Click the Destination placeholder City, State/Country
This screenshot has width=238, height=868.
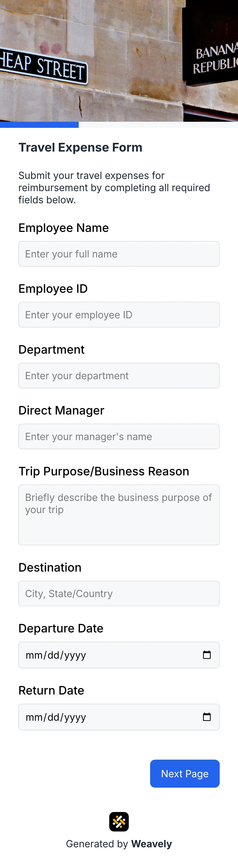[x=69, y=593]
